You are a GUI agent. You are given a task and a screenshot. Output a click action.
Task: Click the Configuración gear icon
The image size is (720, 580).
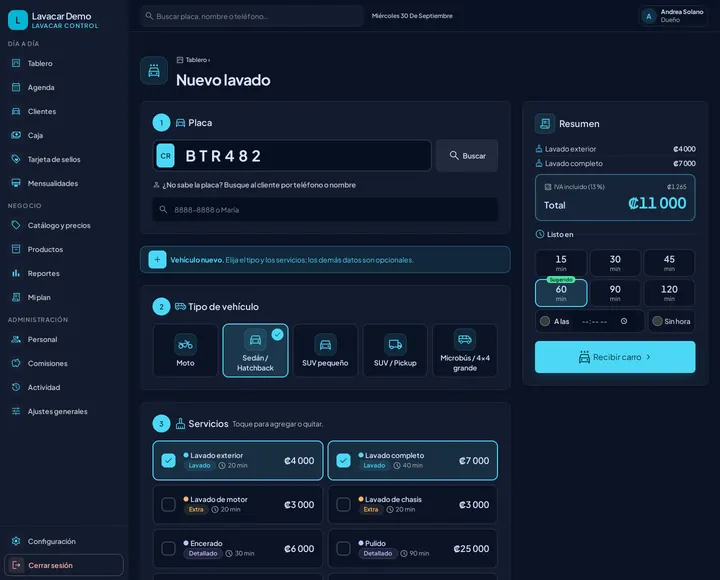click(16, 541)
